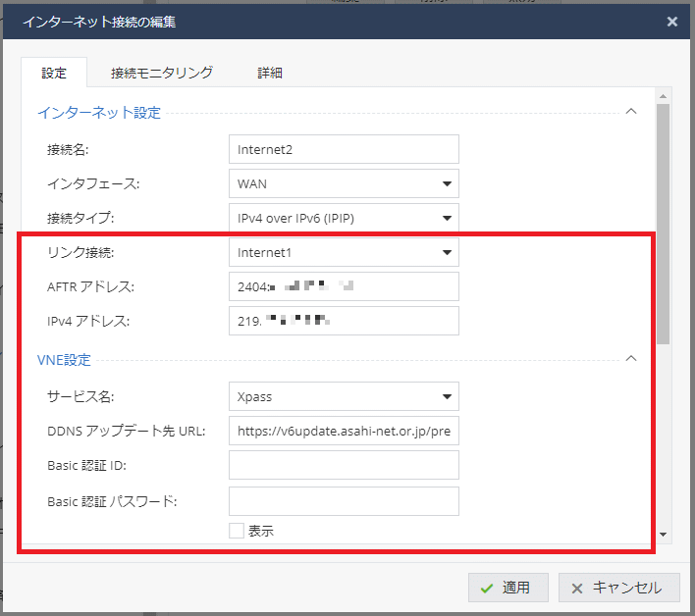Viewport: 695px width, 616px height.
Task: Collapse the VNE設定 section
Action: tap(631, 359)
